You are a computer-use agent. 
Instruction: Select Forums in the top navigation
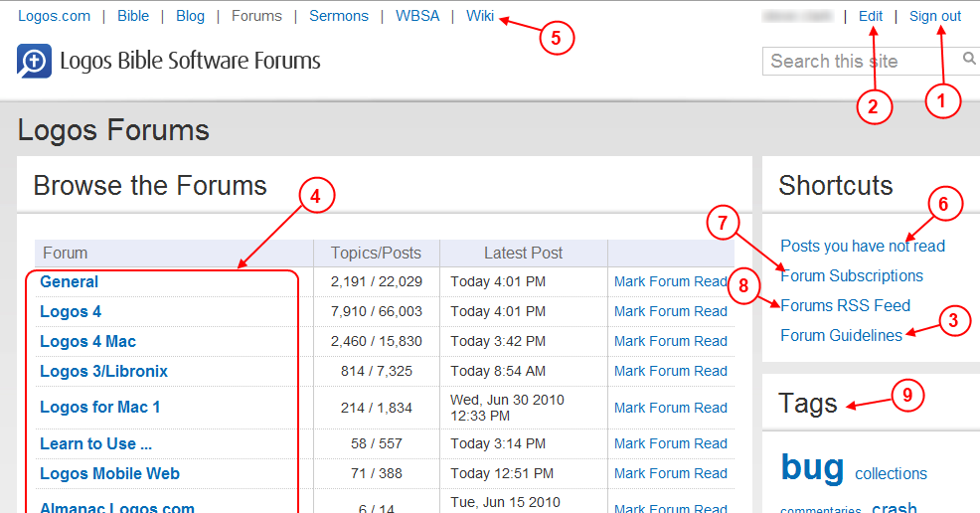pos(256,16)
